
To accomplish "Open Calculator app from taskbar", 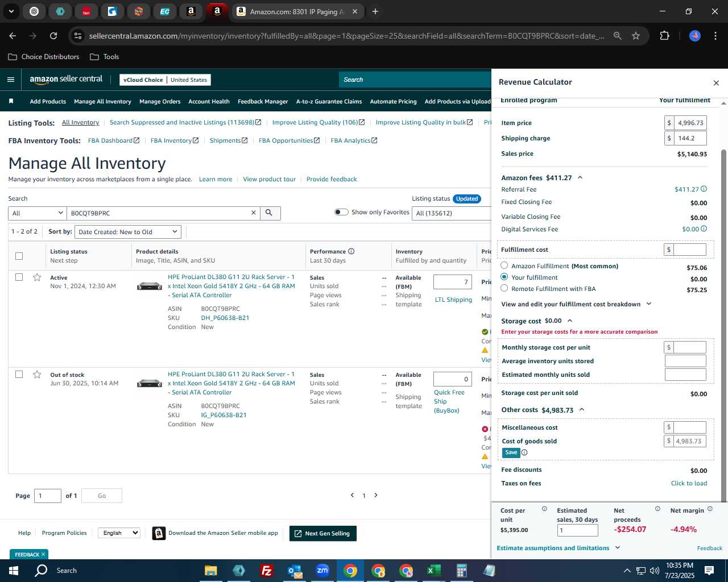I will point(461,571).
